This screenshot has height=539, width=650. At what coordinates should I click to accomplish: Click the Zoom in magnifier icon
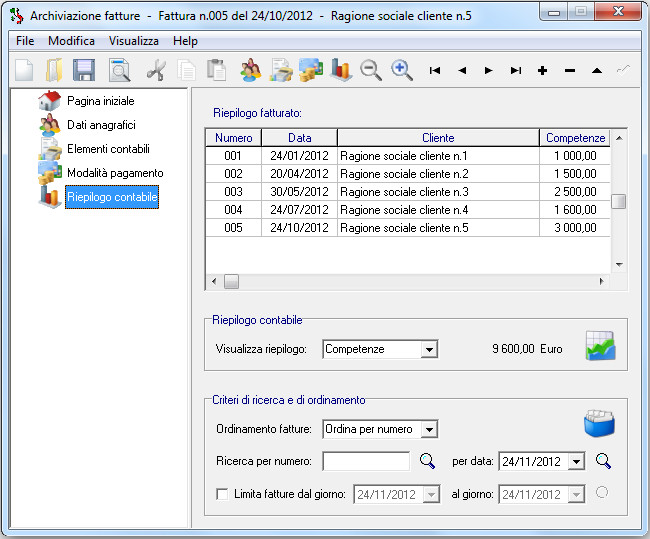click(402, 70)
